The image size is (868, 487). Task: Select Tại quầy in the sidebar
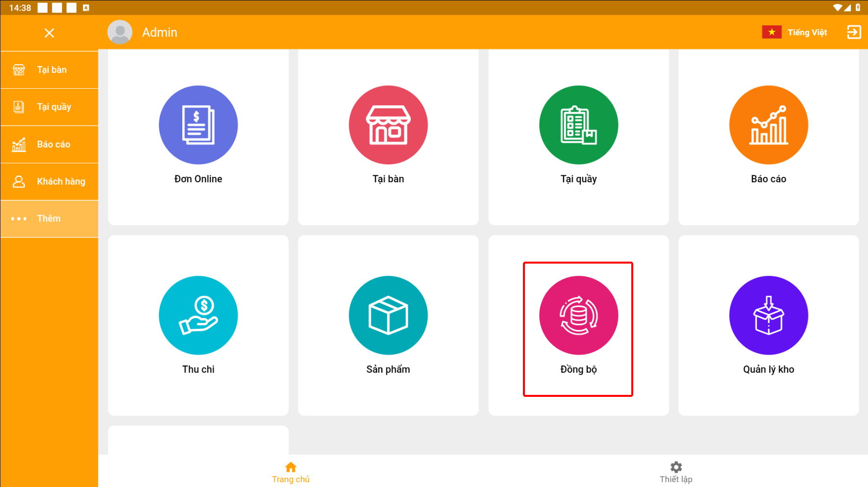49,107
